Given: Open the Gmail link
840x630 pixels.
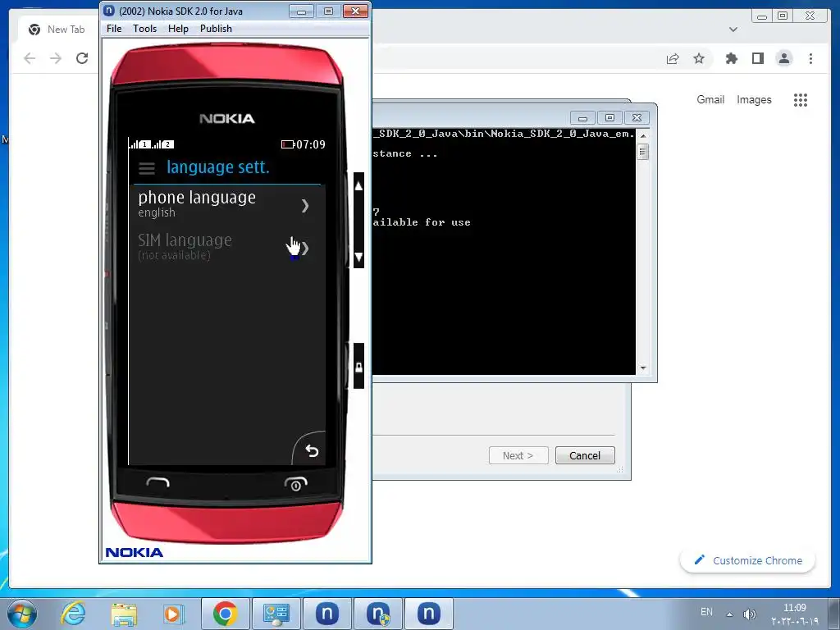Looking at the screenshot, I should click(x=710, y=99).
